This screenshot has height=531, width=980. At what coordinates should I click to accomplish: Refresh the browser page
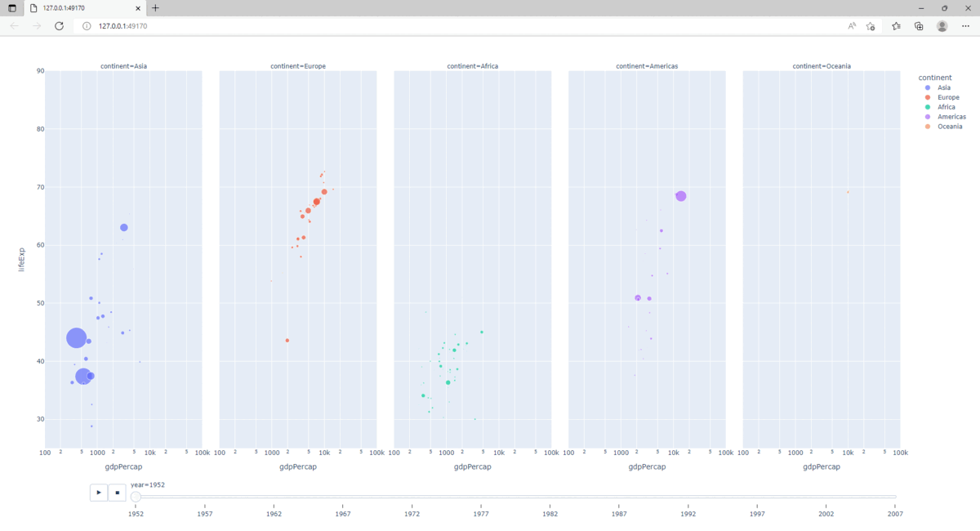point(59,26)
